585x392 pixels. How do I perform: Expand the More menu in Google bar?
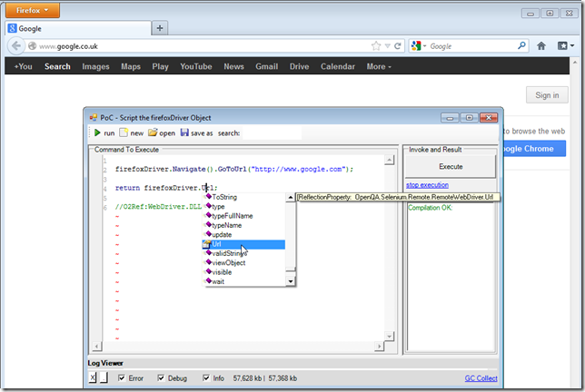click(379, 66)
